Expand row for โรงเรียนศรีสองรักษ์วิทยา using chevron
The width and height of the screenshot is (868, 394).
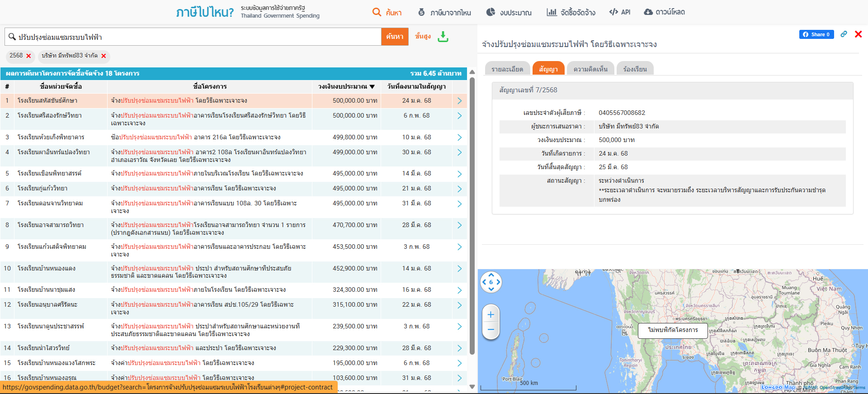click(x=459, y=116)
